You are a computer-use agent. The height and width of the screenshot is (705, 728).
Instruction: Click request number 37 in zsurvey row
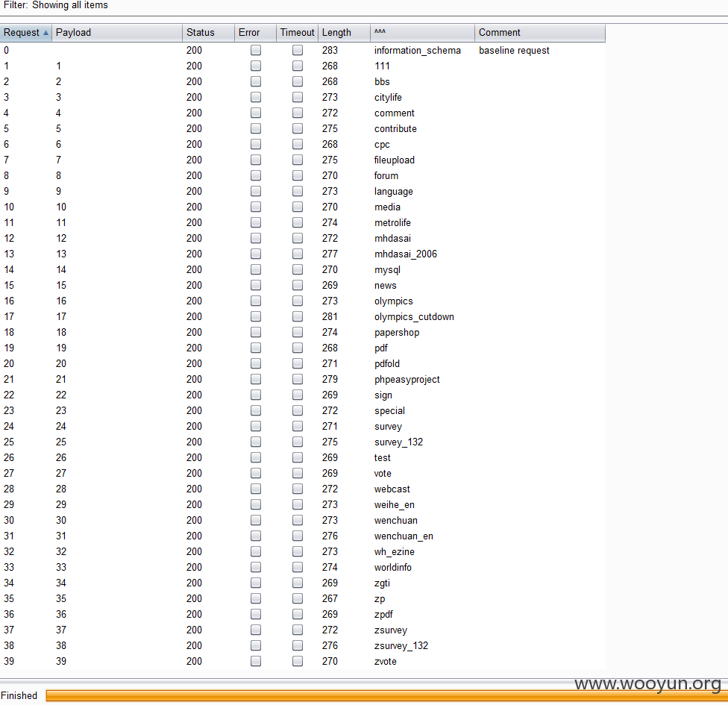[x=9, y=630]
